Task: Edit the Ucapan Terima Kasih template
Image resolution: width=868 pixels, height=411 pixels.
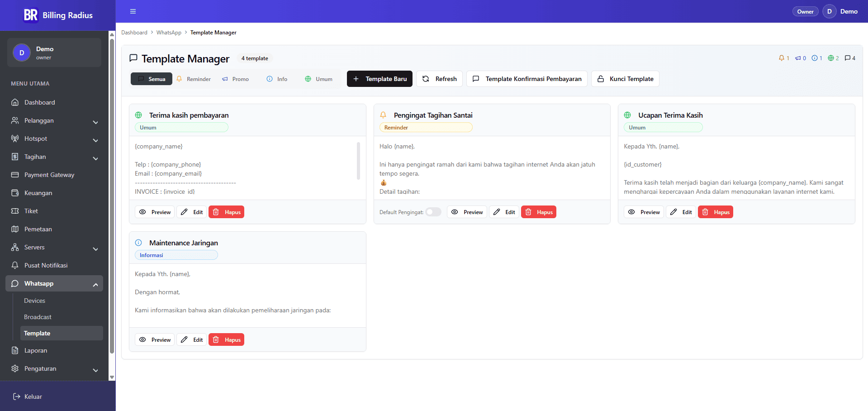Action: coord(681,212)
